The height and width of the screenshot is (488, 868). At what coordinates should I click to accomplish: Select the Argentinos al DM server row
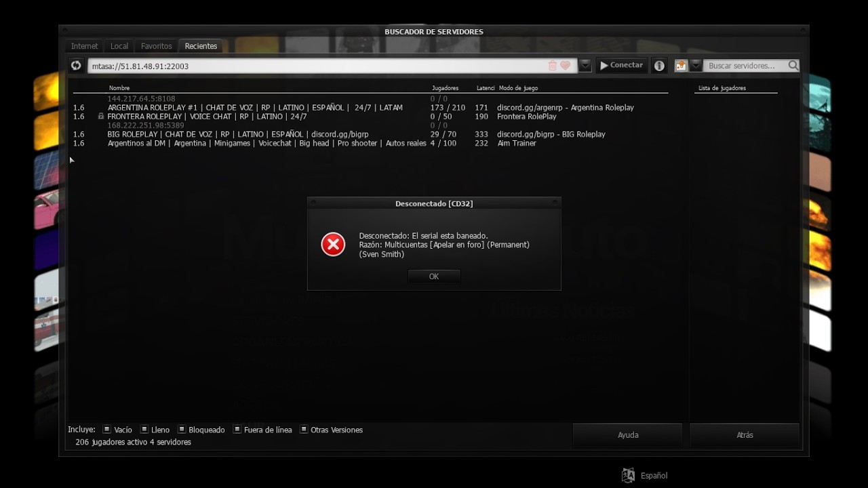click(x=370, y=143)
